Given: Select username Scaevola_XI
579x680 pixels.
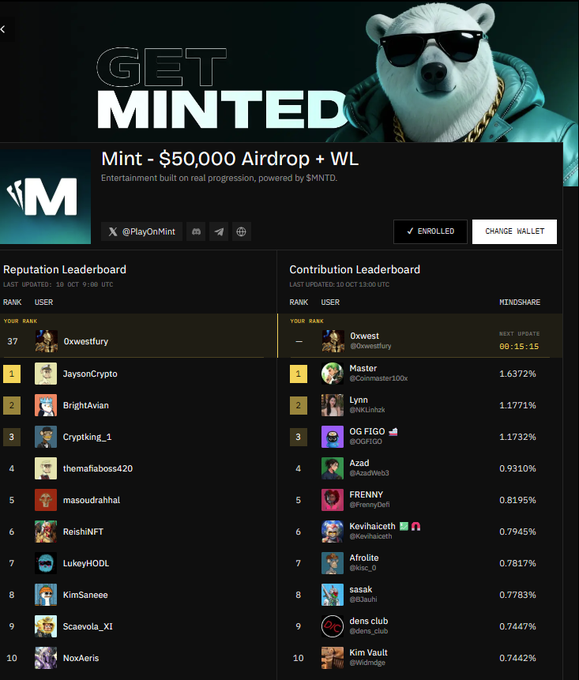Looking at the screenshot, I should pyautogui.click(x=88, y=626).
